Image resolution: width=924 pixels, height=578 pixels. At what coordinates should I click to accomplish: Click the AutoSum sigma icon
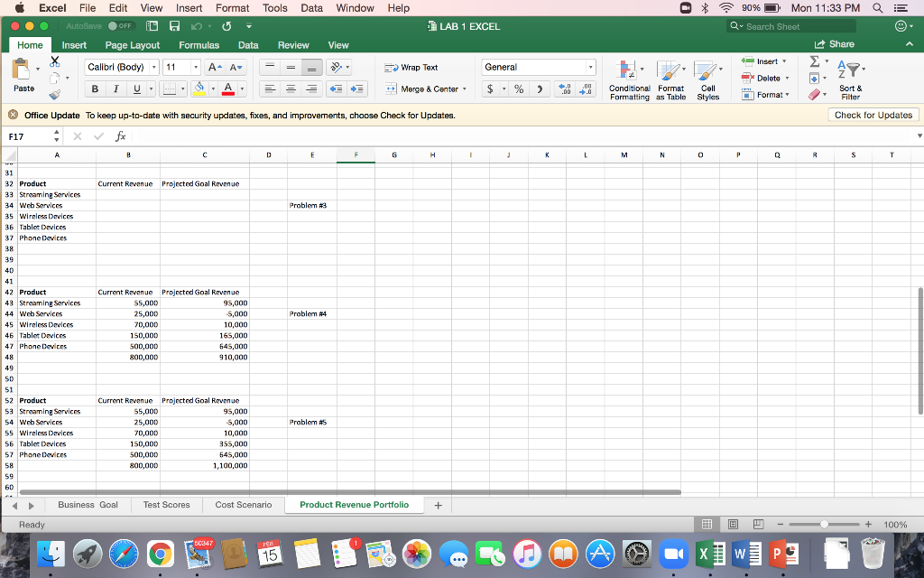pyautogui.click(x=815, y=61)
